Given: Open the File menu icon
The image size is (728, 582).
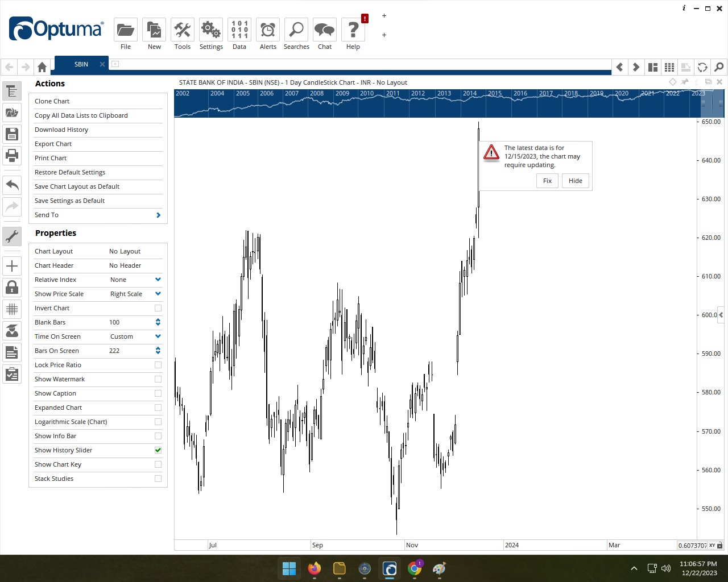Looking at the screenshot, I should (x=126, y=30).
